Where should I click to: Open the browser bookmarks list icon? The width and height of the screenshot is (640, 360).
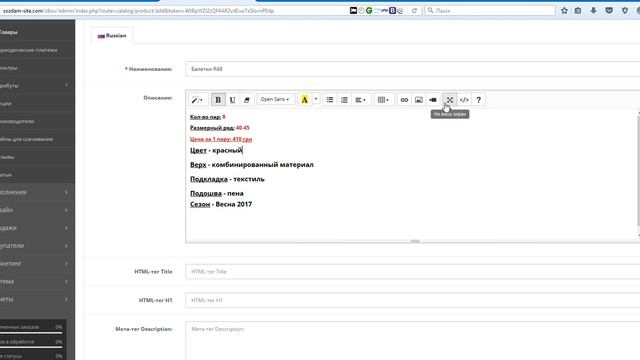click(578, 11)
